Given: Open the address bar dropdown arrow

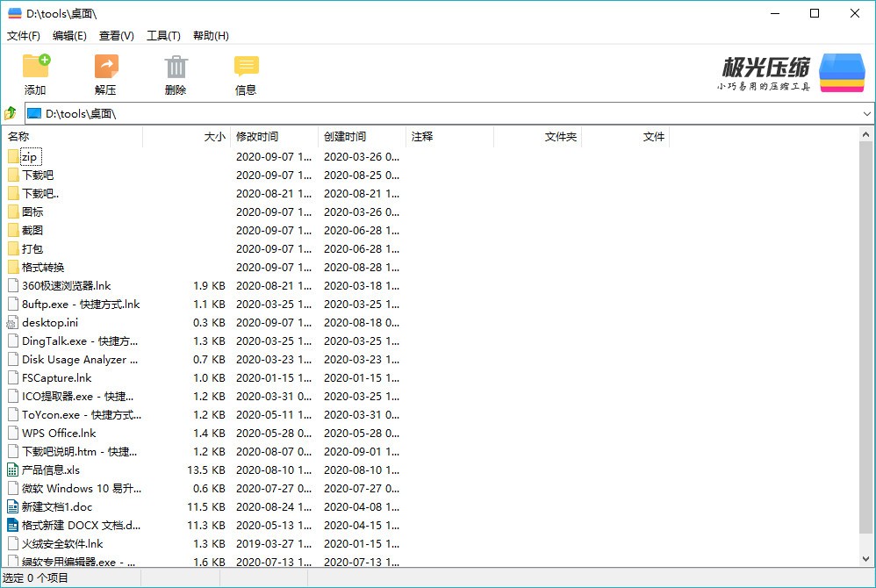Looking at the screenshot, I should tap(866, 114).
